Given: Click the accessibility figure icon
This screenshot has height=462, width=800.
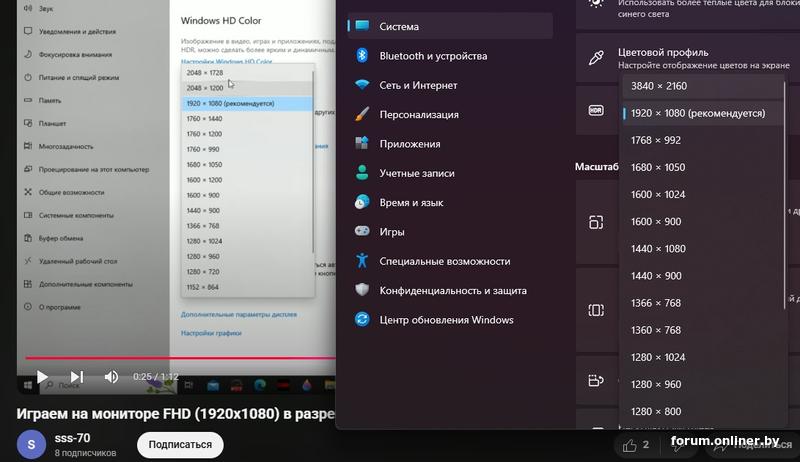Looking at the screenshot, I should 362,261.
